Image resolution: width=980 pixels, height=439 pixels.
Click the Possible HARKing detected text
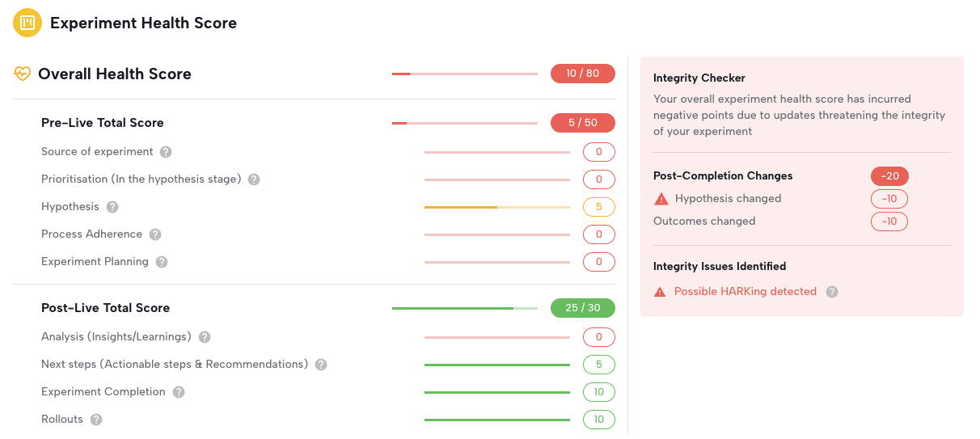(746, 292)
